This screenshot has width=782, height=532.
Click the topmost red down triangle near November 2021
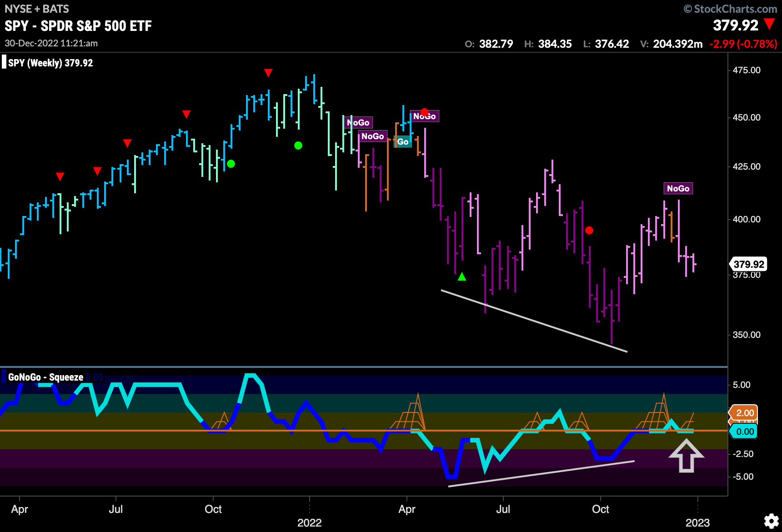tap(268, 73)
